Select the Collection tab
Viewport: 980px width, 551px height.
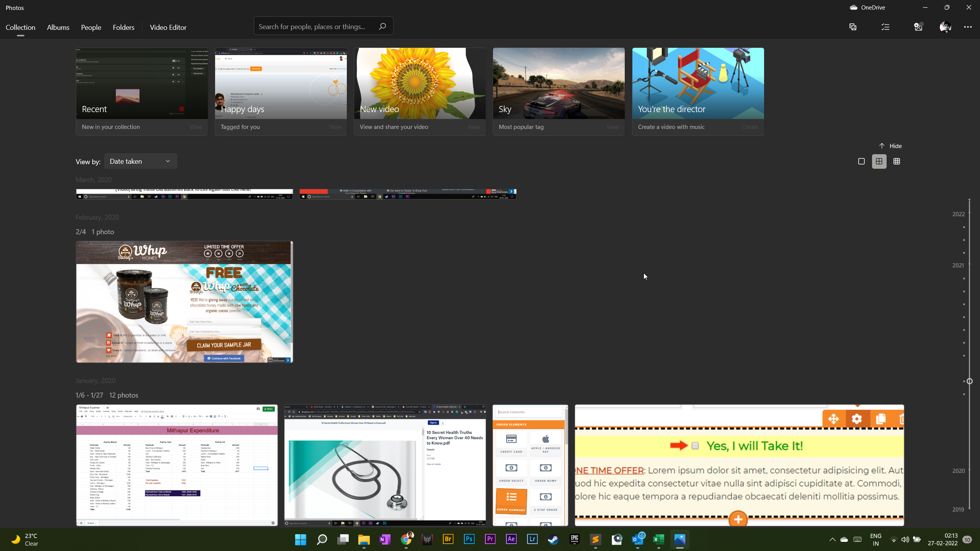[x=20, y=27]
